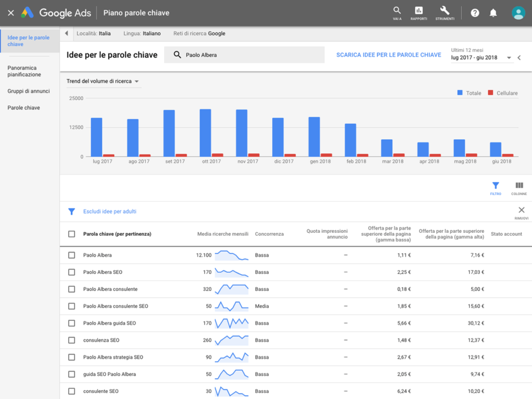Open Idee per le parole chiave in sidebar

tap(29, 41)
